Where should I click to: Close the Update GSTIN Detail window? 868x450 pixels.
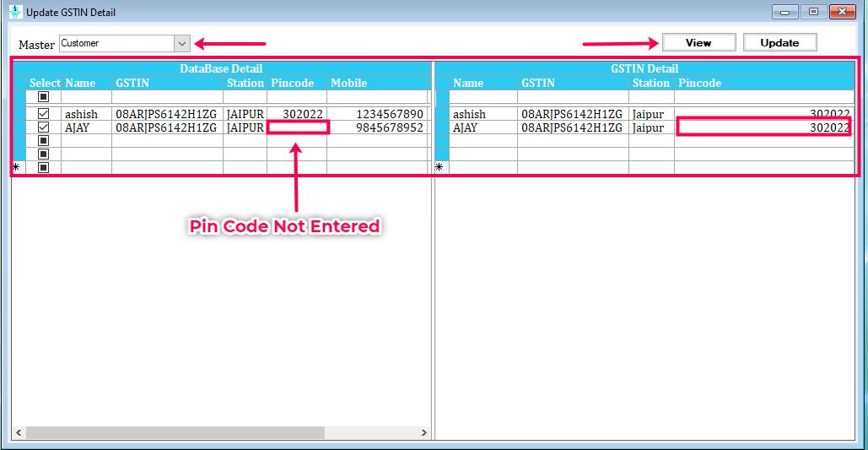point(842,11)
